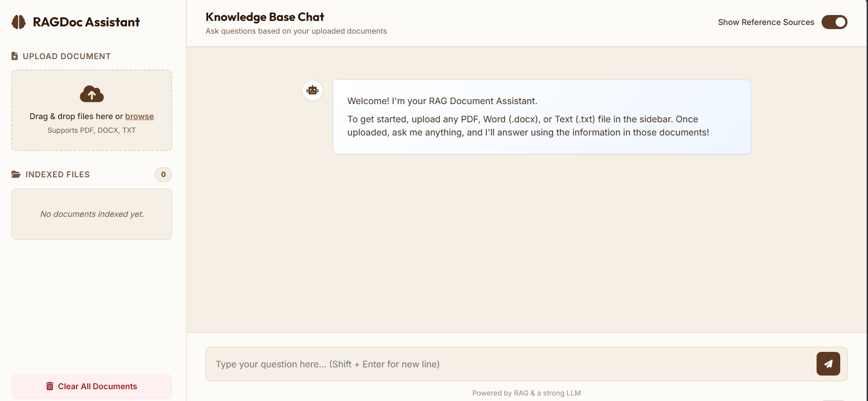
Task: Toggle the Show Reference Sources switch
Action: tap(834, 22)
